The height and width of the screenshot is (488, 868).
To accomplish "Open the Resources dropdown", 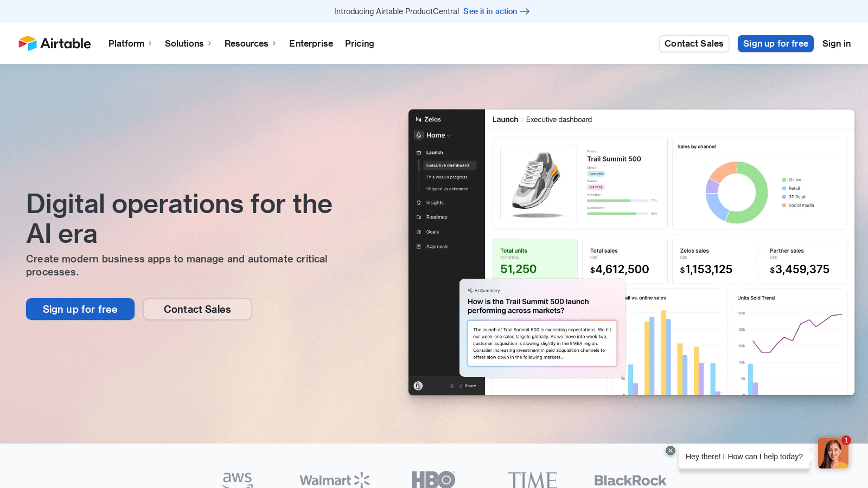I will pyautogui.click(x=251, y=43).
